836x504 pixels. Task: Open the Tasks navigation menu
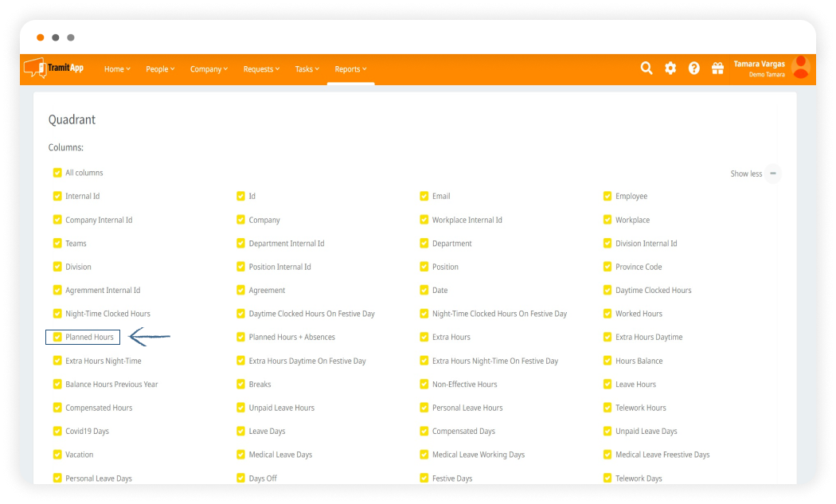[x=307, y=69]
